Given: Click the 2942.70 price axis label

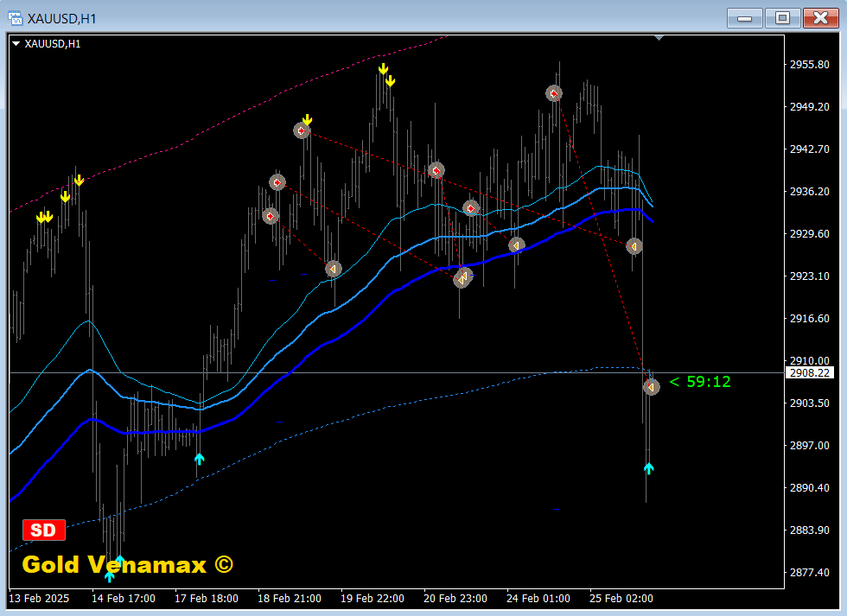Looking at the screenshot, I should click(x=809, y=149).
